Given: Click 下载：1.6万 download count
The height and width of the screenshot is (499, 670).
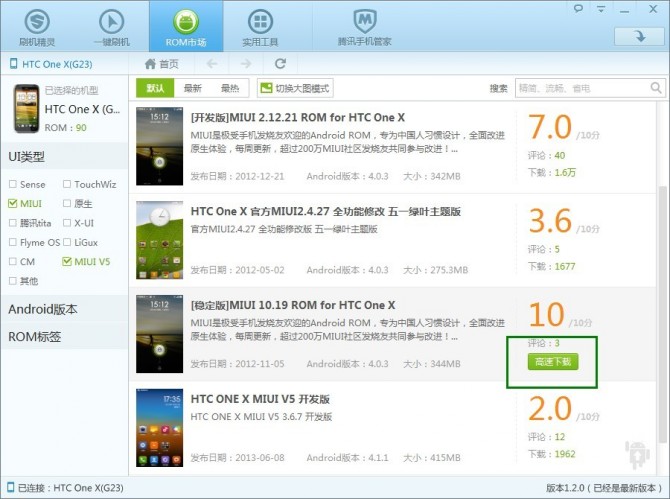Looking at the screenshot, I should pos(552,173).
